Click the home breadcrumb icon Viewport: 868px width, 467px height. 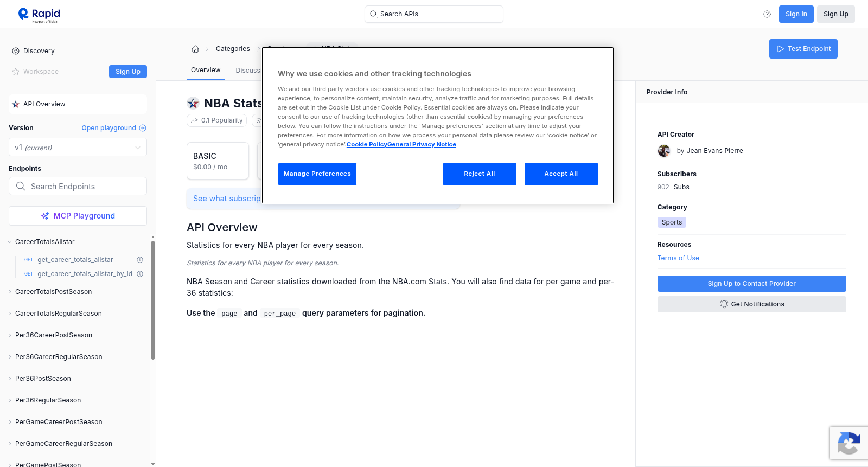(195, 49)
